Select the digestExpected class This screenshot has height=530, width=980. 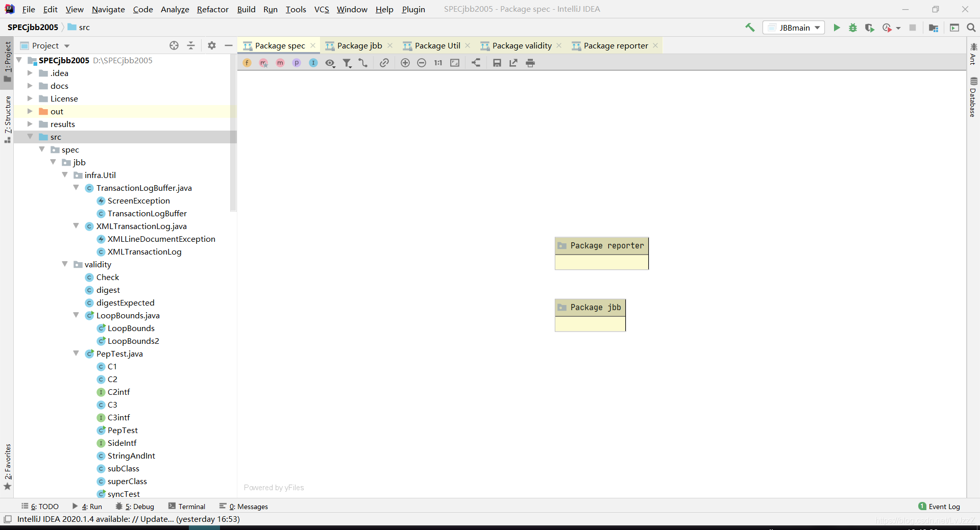tap(125, 302)
